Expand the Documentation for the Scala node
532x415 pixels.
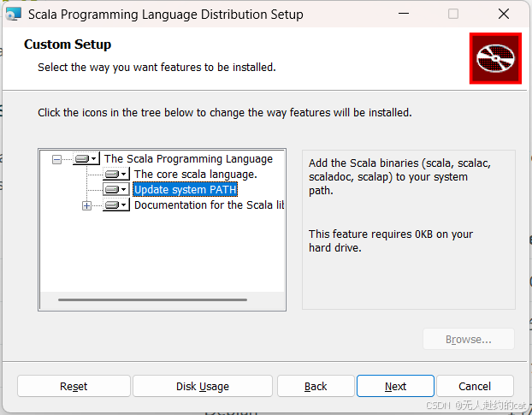86,205
